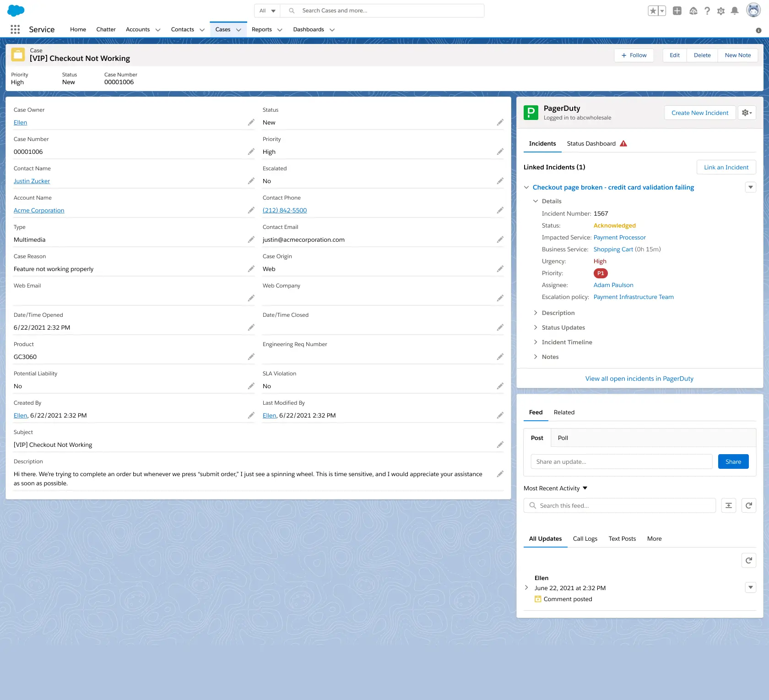Image resolution: width=769 pixels, height=700 pixels.
Task: Select the Poll tab
Action: coord(563,438)
